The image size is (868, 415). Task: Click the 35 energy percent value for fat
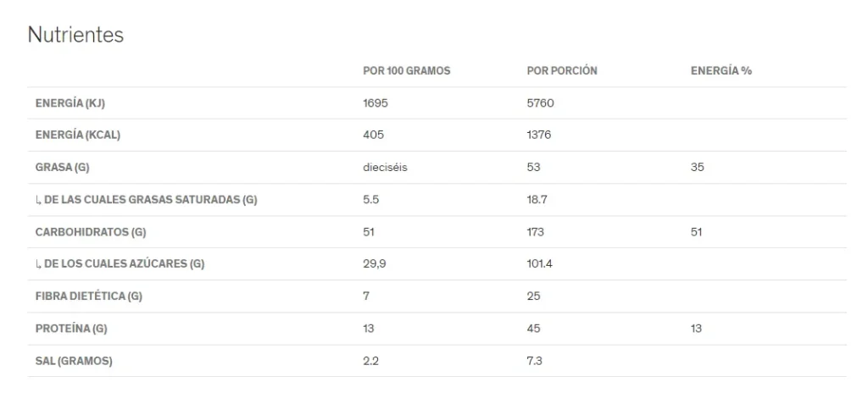point(698,167)
